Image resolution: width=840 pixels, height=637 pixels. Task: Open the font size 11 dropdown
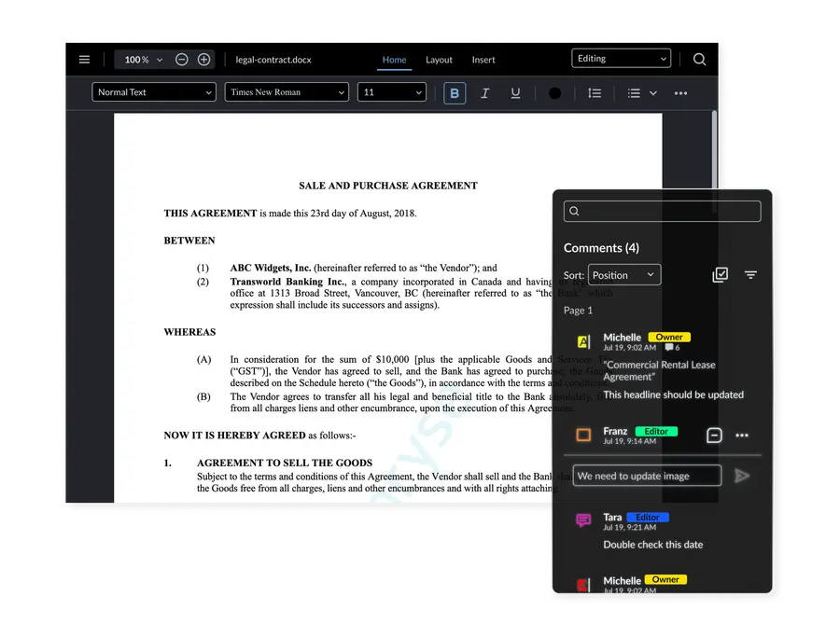392,92
